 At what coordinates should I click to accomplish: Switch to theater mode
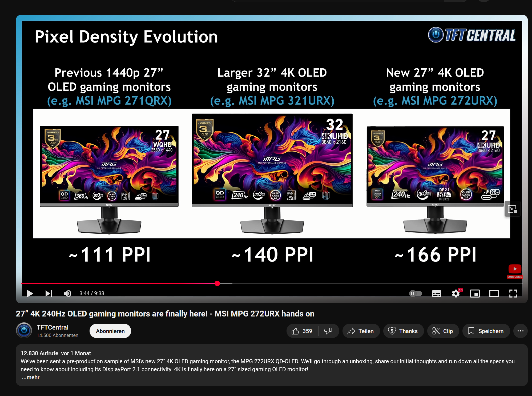pyautogui.click(x=494, y=294)
